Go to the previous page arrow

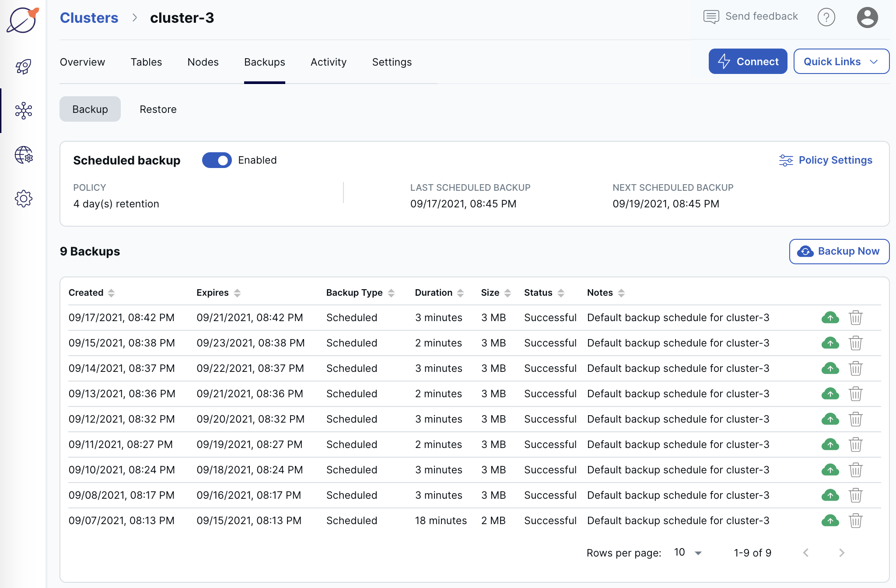point(806,553)
